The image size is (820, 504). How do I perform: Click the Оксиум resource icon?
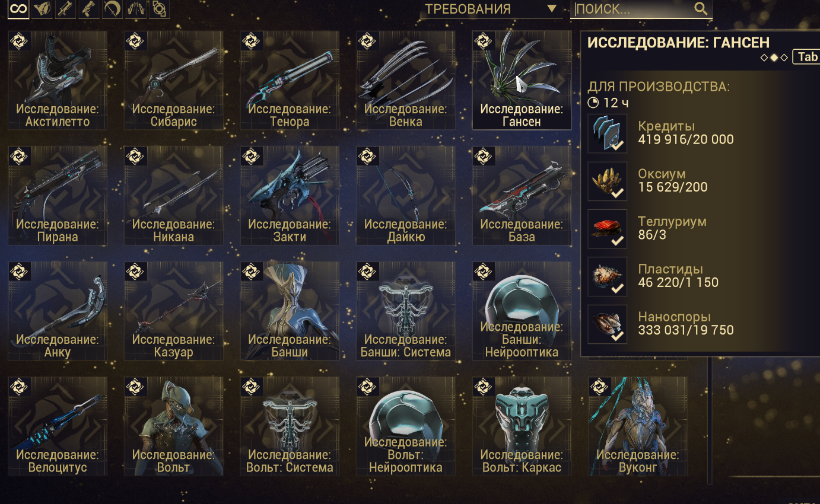pyautogui.click(x=607, y=181)
